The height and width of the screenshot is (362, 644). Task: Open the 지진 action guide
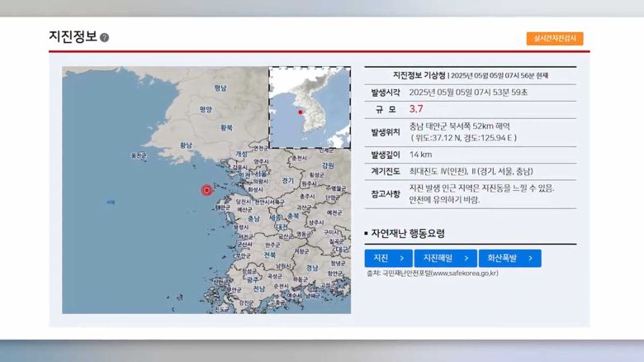[x=388, y=259]
